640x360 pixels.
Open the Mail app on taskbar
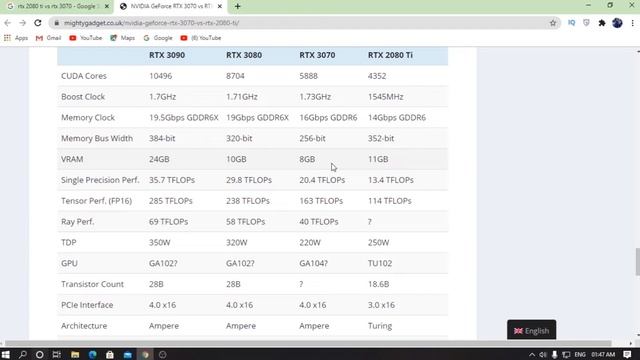(x=128, y=354)
